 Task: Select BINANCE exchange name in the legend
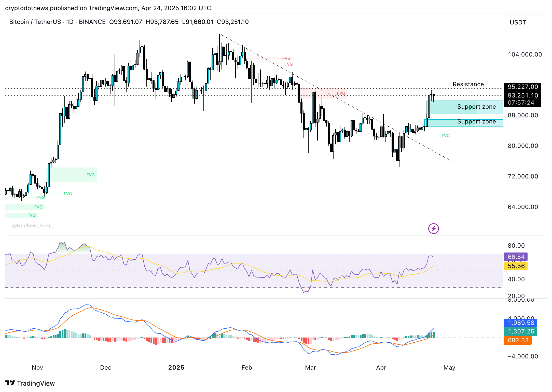92,22
